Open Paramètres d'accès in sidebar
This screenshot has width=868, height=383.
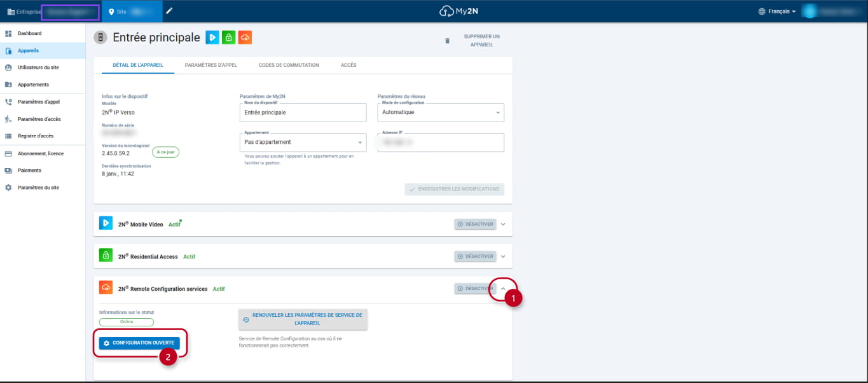43,119
